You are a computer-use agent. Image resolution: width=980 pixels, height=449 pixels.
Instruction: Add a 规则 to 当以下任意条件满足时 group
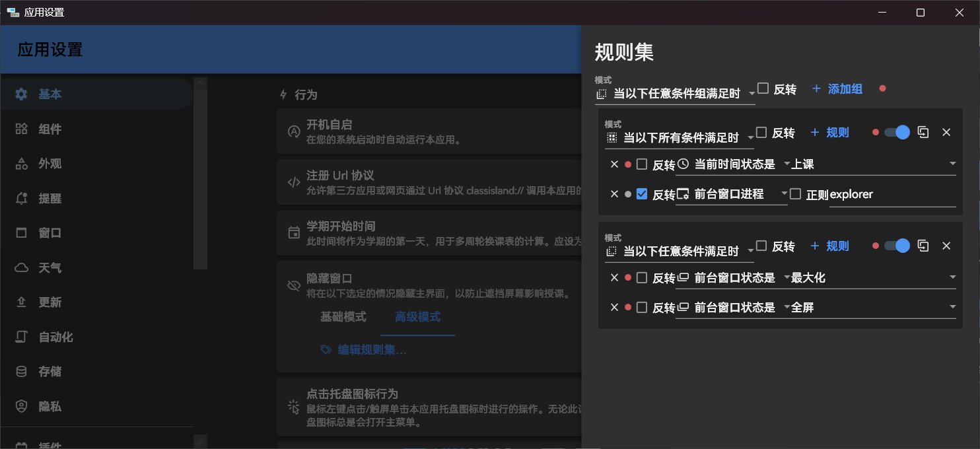coord(830,246)
